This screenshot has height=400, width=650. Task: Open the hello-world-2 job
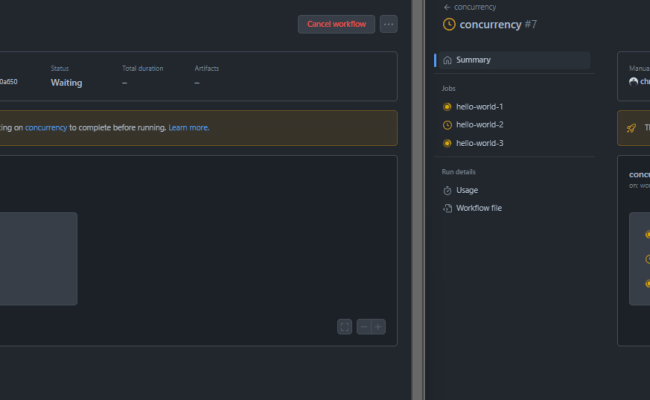[480, 125]
